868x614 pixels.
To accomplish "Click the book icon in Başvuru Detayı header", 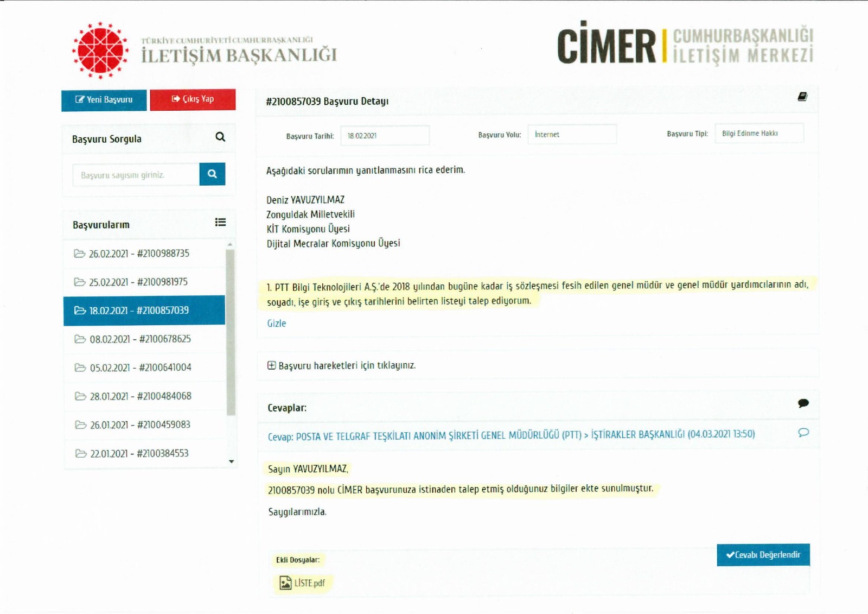I will click(x=802, y=97).
